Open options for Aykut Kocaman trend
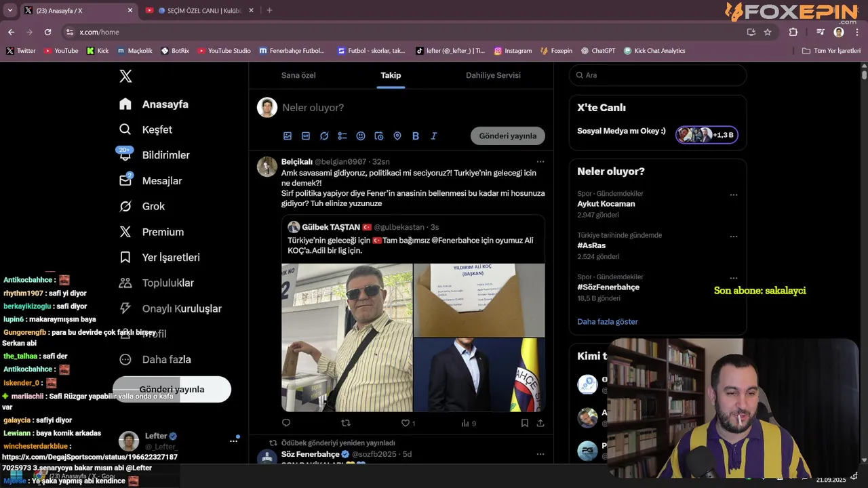This screenshot has height=488, width=868. click(x=733, y=195)
